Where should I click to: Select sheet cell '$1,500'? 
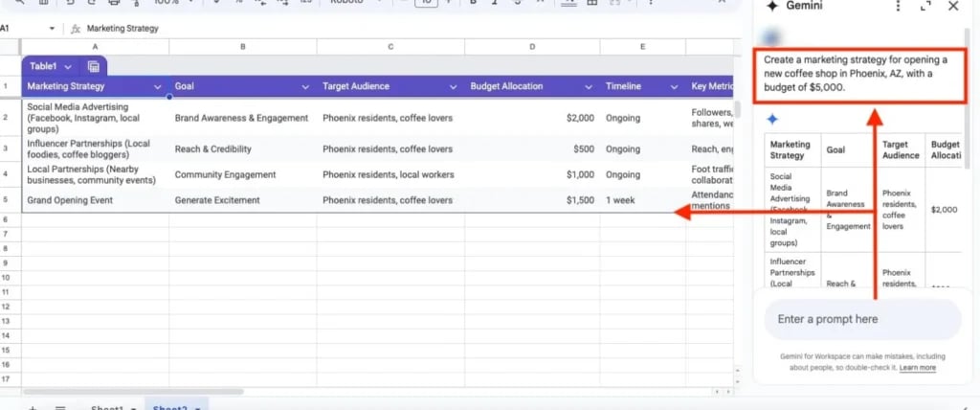532,200
